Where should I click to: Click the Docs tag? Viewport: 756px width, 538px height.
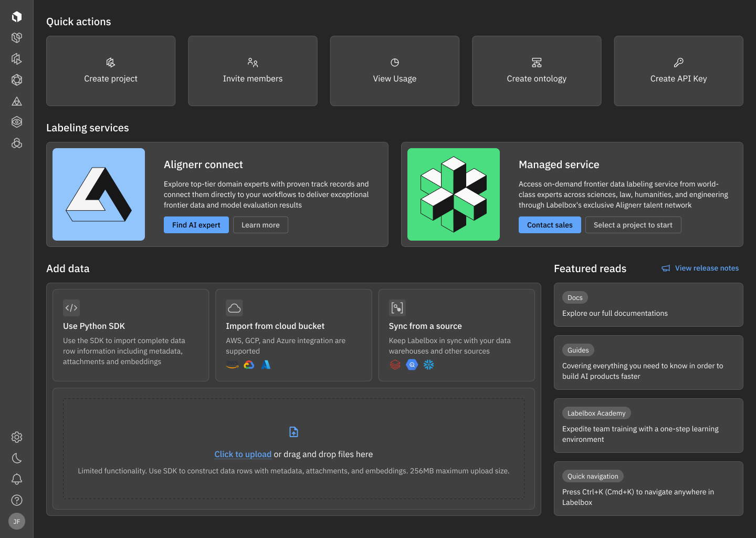(x=575, y=297)
